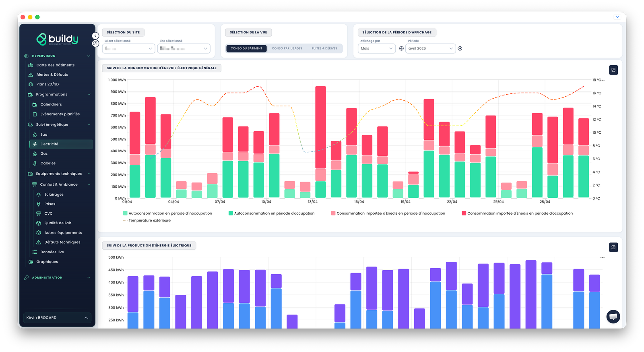This screenshot has height=352, width=644.
Task: Open the Gaz energy tracking page
Action: pos(44,153)
